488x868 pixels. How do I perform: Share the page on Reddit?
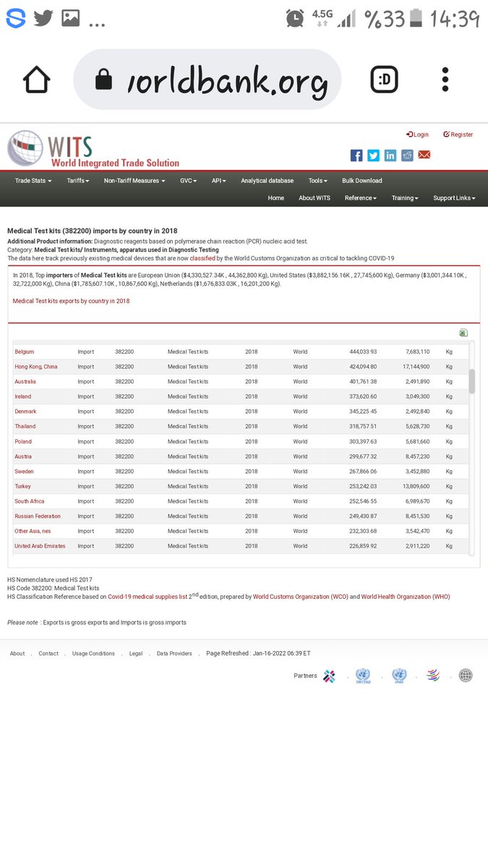coord(407,156)
